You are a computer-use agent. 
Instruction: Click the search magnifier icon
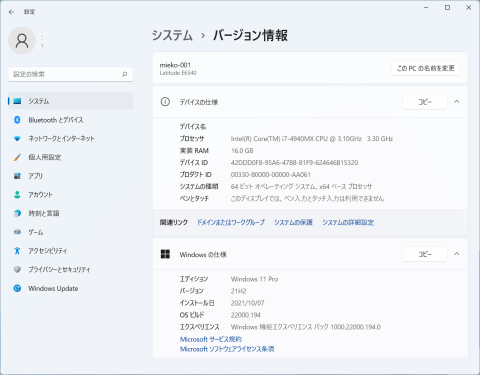pos(124,74)
